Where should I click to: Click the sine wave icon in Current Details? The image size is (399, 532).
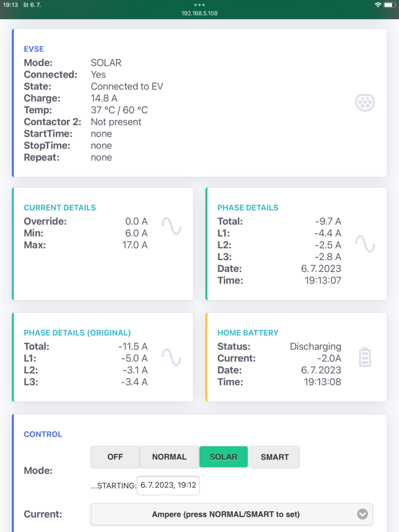point(171,227)
